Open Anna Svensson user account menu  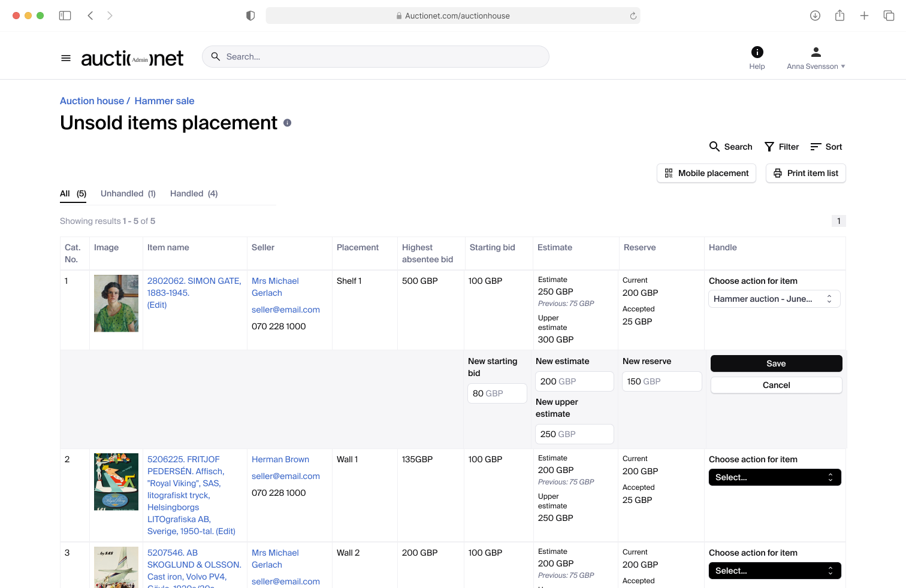[816, 58]
